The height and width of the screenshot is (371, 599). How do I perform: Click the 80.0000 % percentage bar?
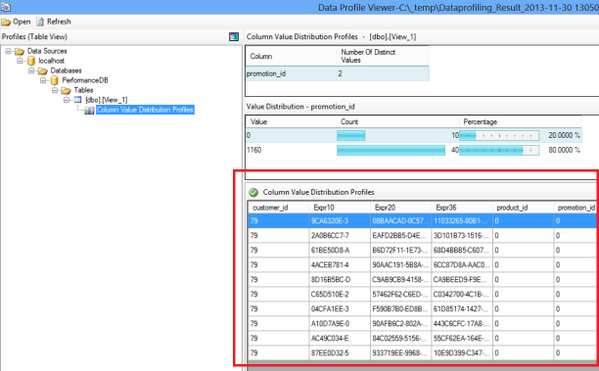tap(499, 150)
